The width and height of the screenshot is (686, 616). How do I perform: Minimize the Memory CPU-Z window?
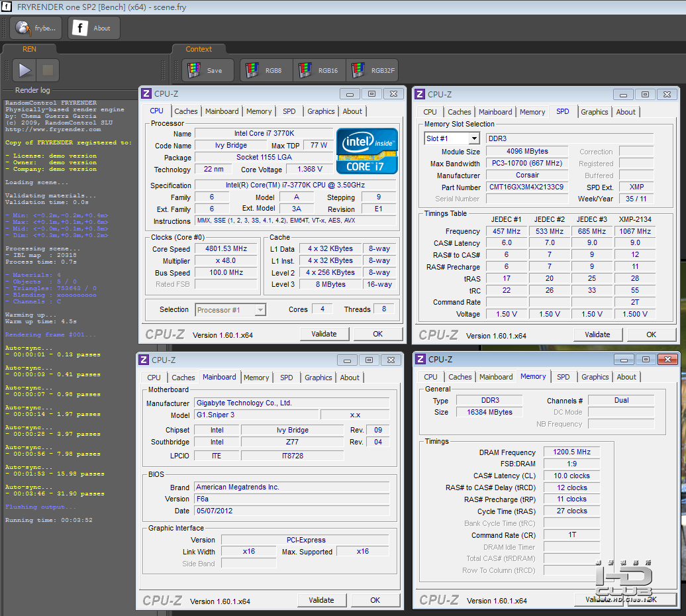pyautogui.click(x=624, y=359)
